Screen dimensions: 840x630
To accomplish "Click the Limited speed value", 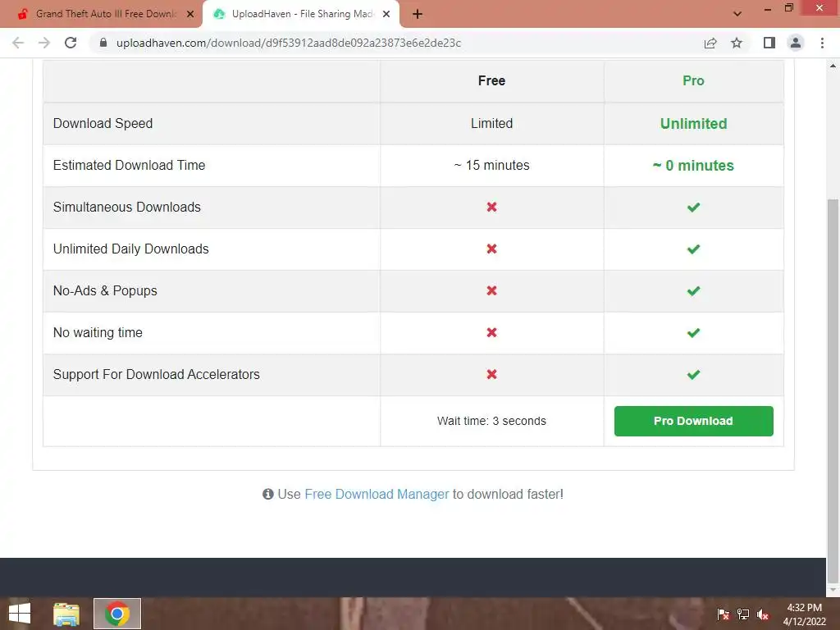I will coord(492,123).
